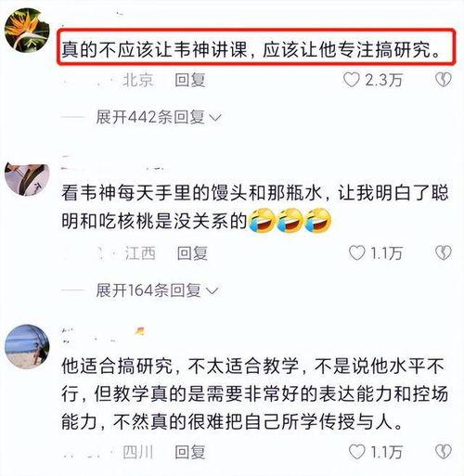The width and height of the screenshot is (464, 476).
Task: Expand the 164 replies thread
Action: tap(157, 290)
